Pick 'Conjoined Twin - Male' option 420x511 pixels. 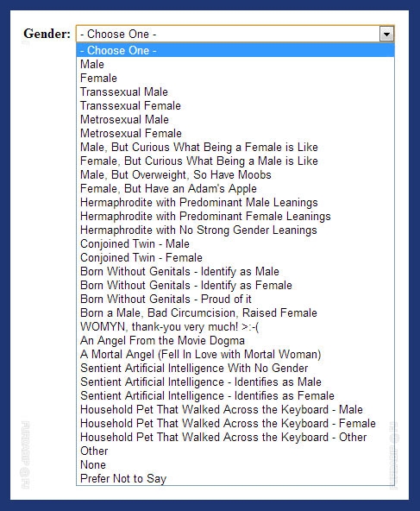point(235,243)
